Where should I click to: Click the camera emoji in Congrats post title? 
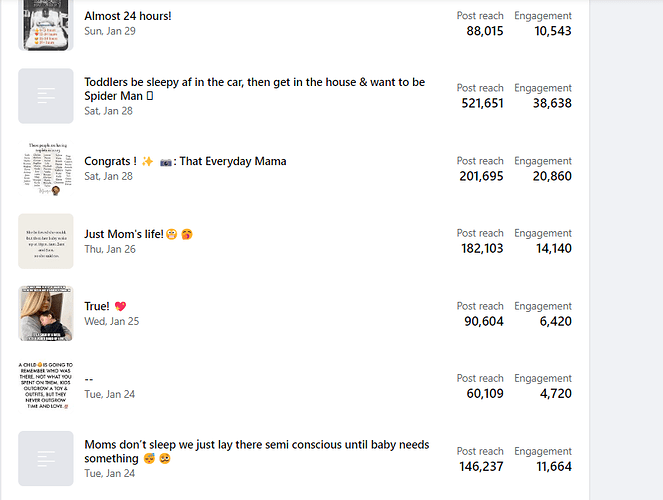(166, 162)
